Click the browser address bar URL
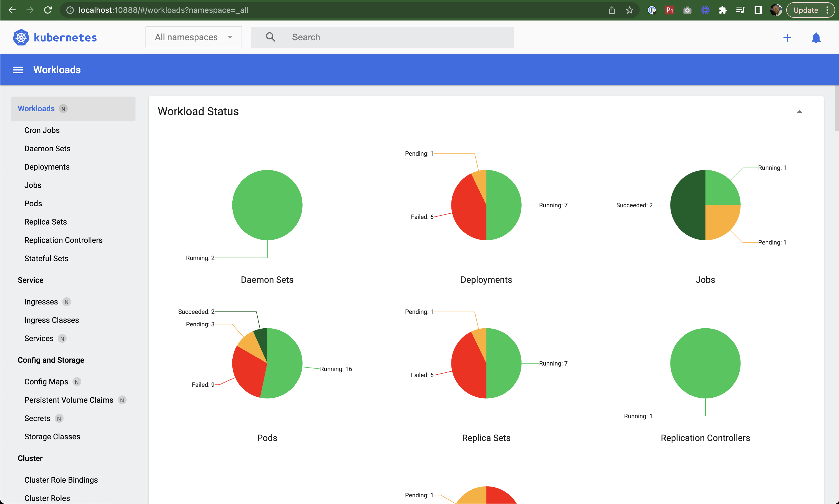Screen dimensions: 839x504 (163, 10)
